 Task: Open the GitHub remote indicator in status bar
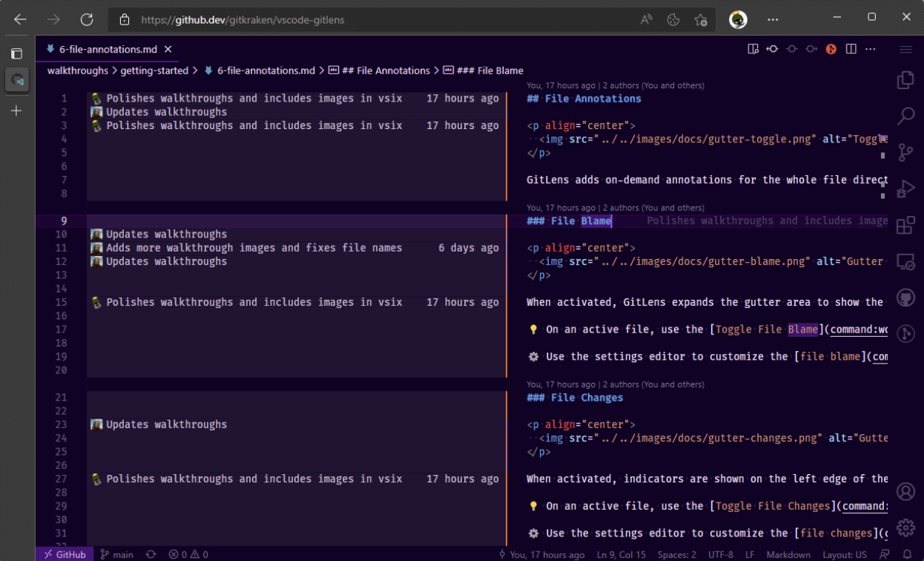click(64, 554)
